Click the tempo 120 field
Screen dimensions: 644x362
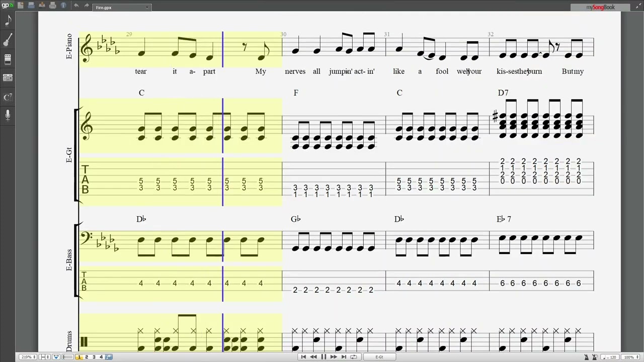(610, 357)
